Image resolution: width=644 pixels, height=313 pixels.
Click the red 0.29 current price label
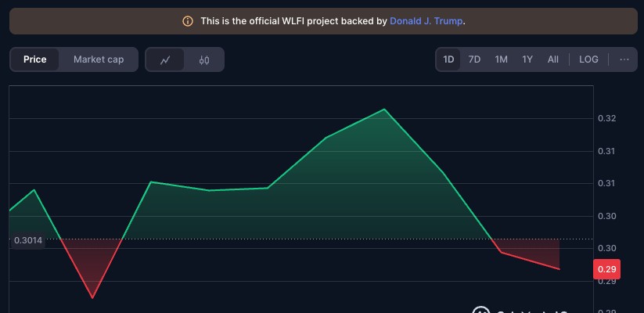[606, 269]
